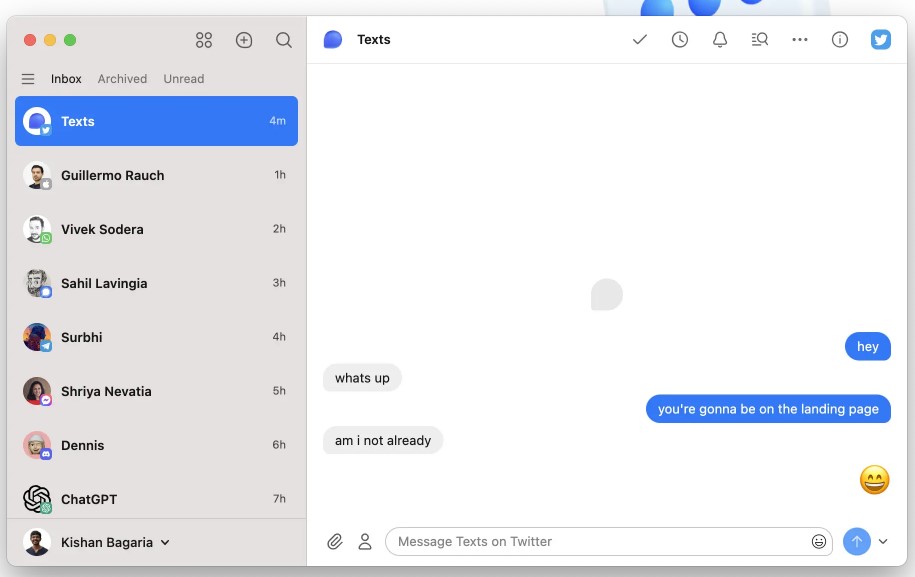Open the hamburger menu in sidebar

click(x=28, y=79)
